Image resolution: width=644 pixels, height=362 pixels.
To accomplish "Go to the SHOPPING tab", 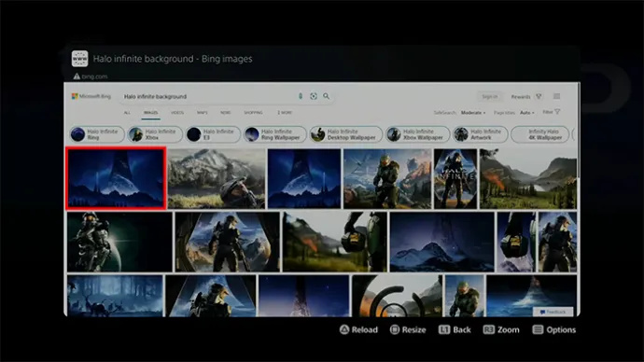I will [254, 113].
